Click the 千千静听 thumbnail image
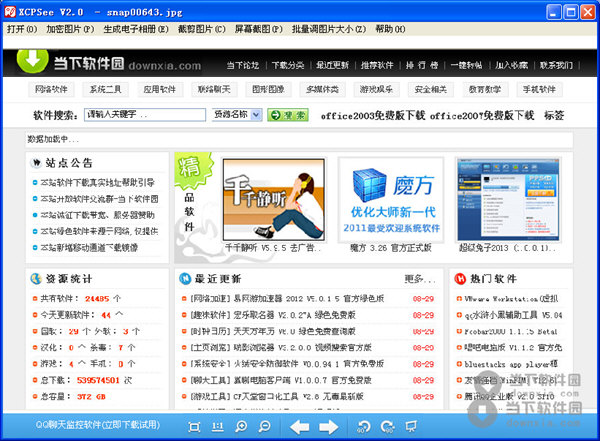This screenshot has width=600, height=441. click(274, 199)
